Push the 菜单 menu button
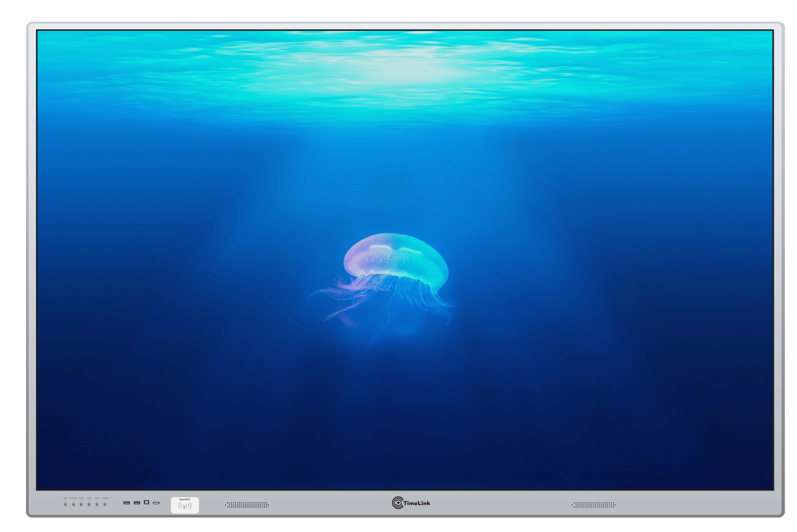 tap(97, 504)
